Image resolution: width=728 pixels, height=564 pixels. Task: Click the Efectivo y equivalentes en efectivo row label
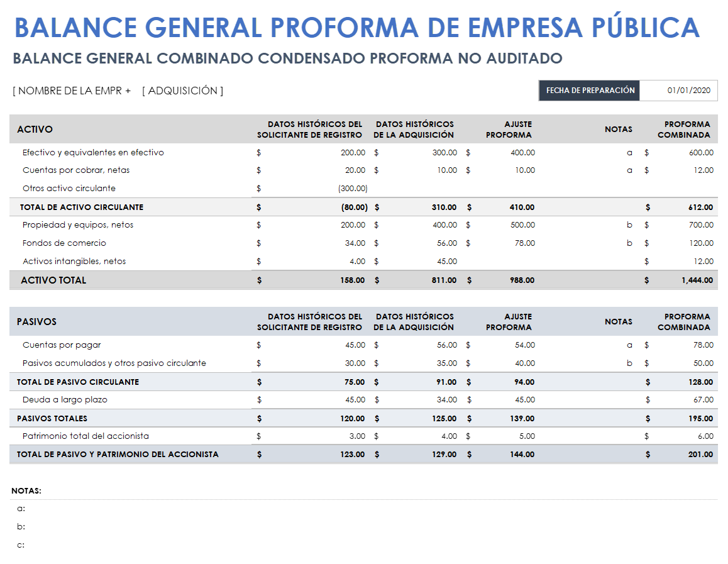click(94, 152)
